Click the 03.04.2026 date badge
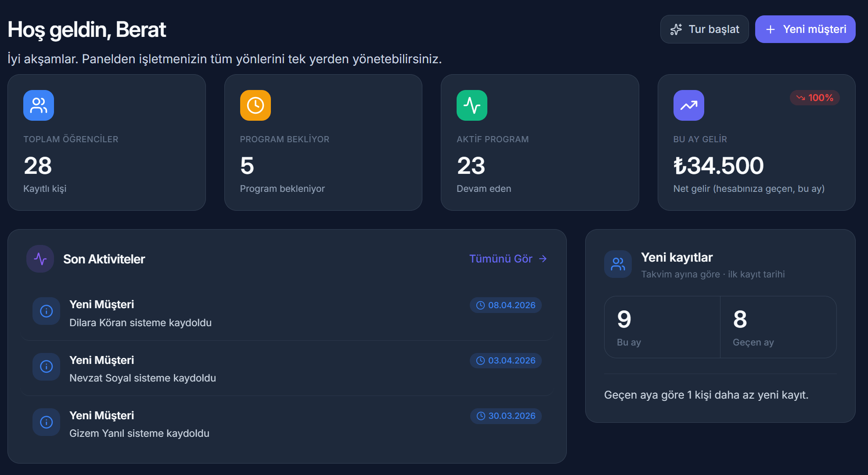Screen dimensions: 868x475 [x=506, y=360]
